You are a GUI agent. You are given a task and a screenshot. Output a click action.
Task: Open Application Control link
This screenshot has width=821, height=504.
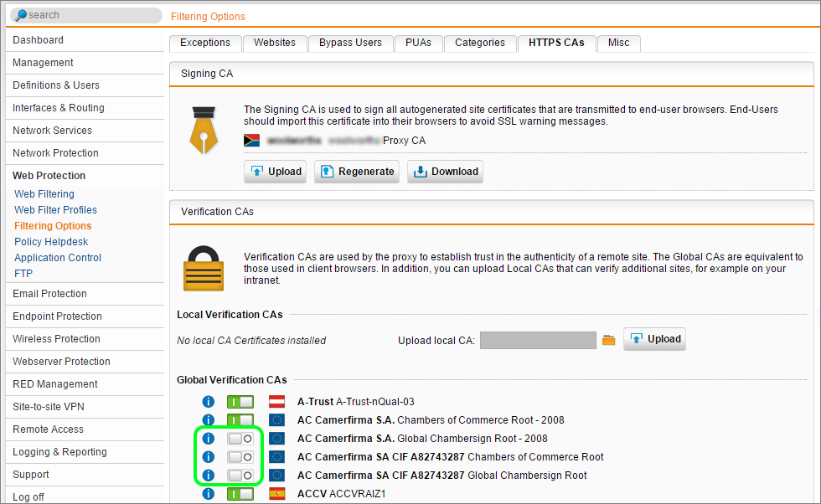pyautogui.click(x=58, y=258)
